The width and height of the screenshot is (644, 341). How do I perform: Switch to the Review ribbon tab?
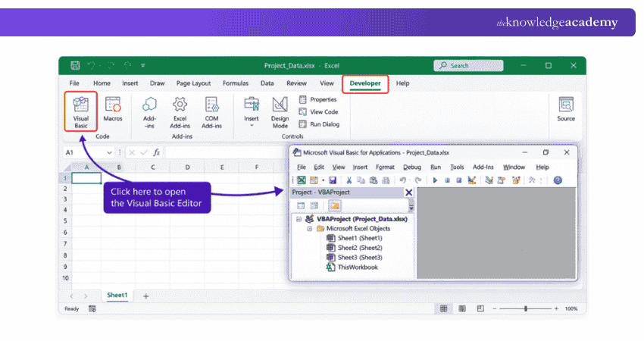[296, 83]
